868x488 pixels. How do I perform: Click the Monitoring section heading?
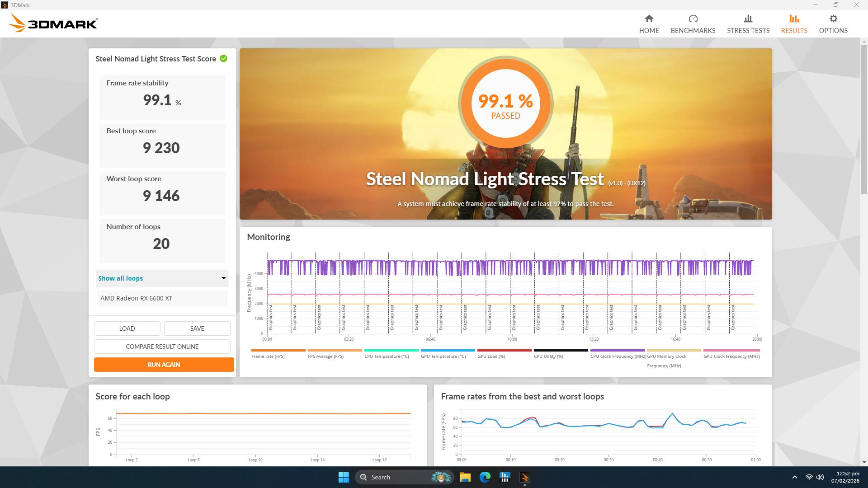click(269, 237)
